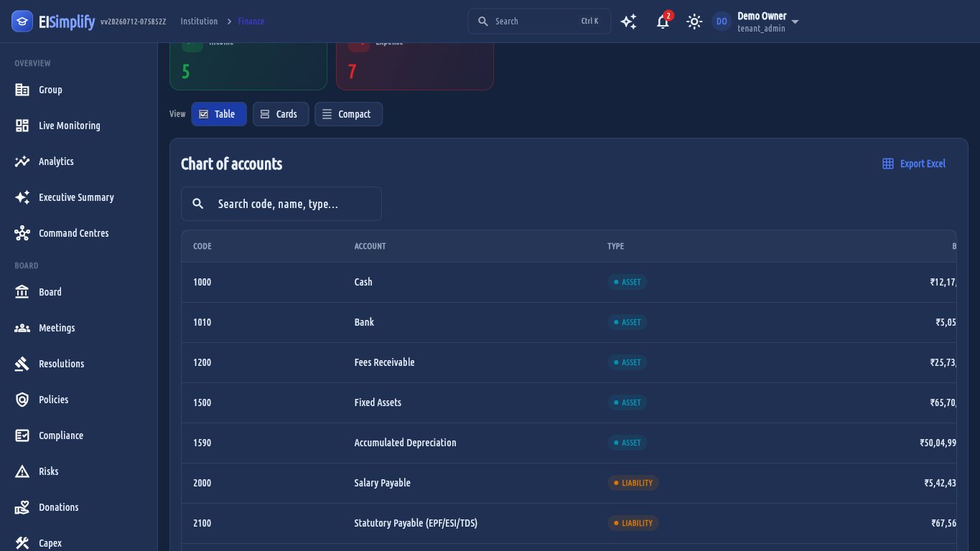The height and width of the screenshot is (551, 980).
Task: Click the LIABILITY badge in Salary Payable row
Action: [633, 483]
